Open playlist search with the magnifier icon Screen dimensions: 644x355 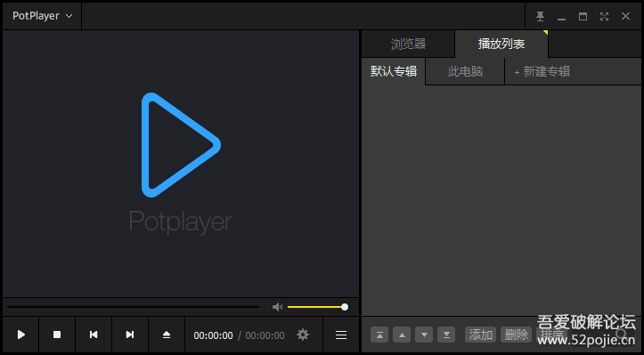[x=621, y=334]
